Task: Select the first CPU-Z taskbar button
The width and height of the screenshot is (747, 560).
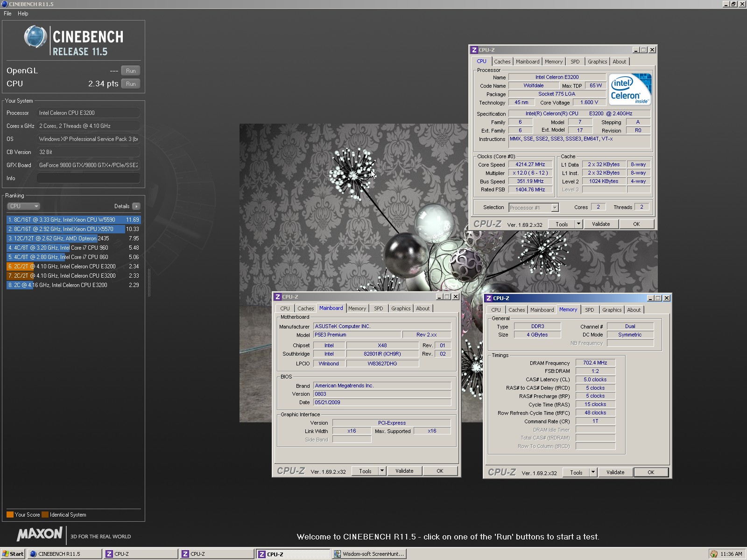Action: 141,554
